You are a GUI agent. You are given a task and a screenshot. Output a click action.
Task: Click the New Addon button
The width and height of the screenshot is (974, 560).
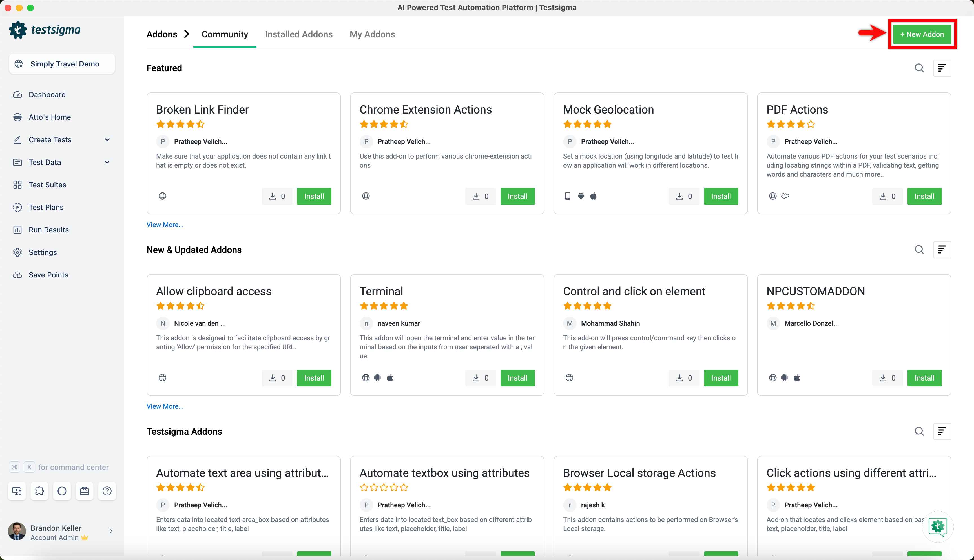click(922, 34)
